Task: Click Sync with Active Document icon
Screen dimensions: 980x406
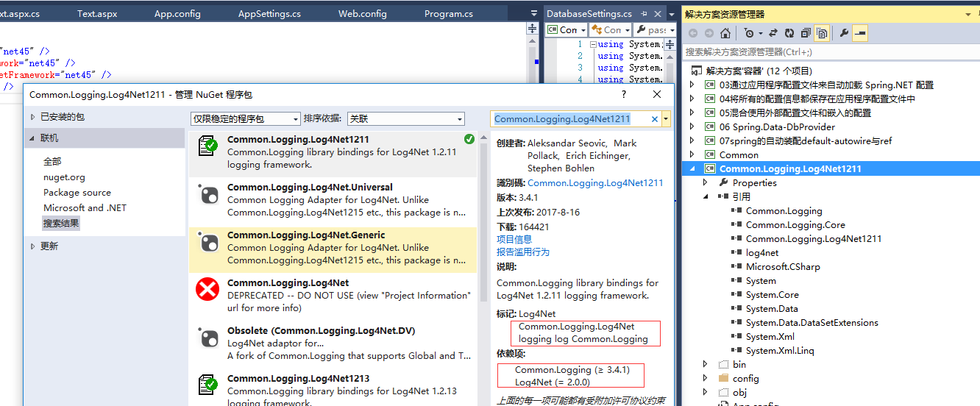Action: tap(773, 33)
